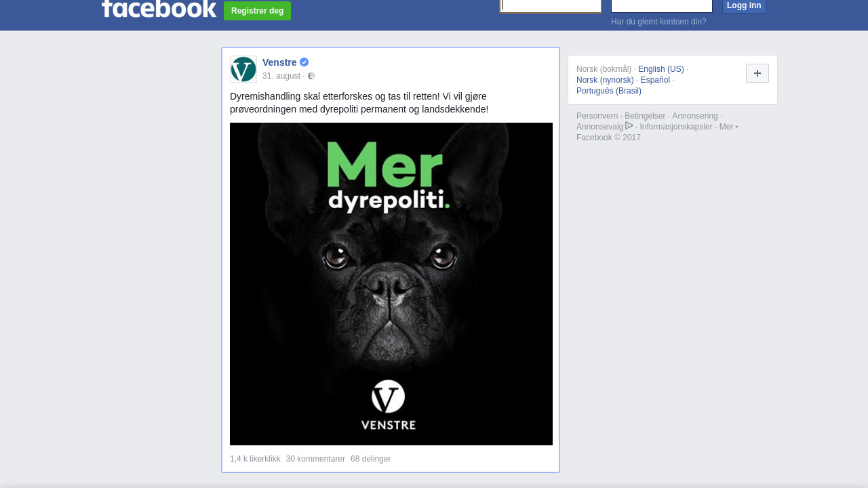The image size is (868, 488).
Task: View the 30 kommentarer on post
Action: pos(315,459)
